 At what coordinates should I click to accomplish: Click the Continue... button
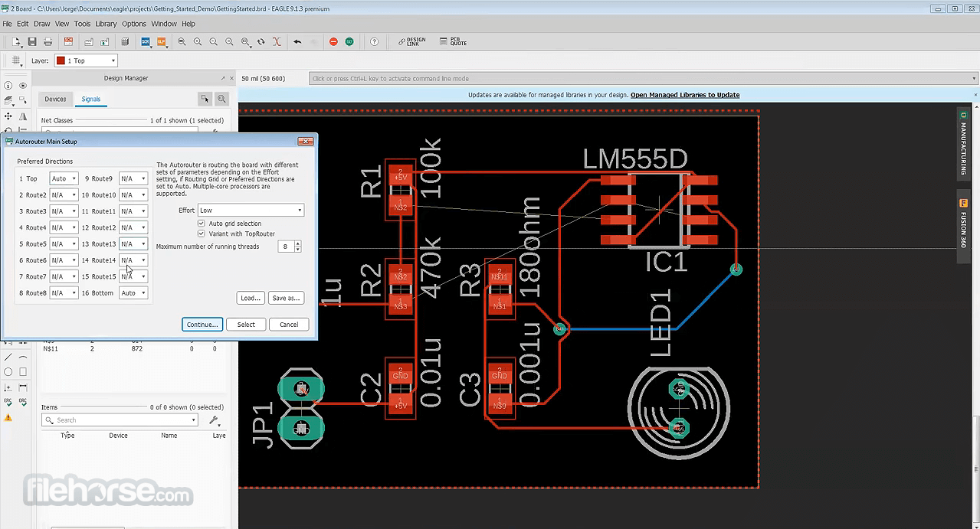tap(202, 325)
